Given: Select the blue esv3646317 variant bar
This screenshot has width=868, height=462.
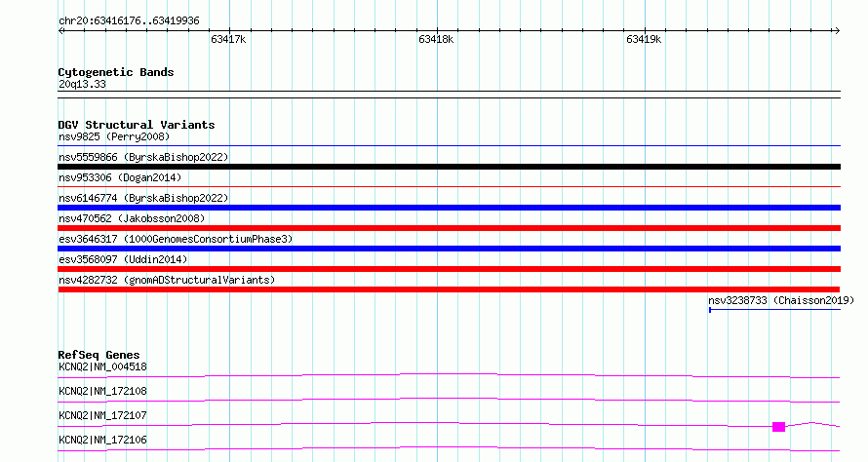Looking at the screenshot, I should tap(449, 249).
